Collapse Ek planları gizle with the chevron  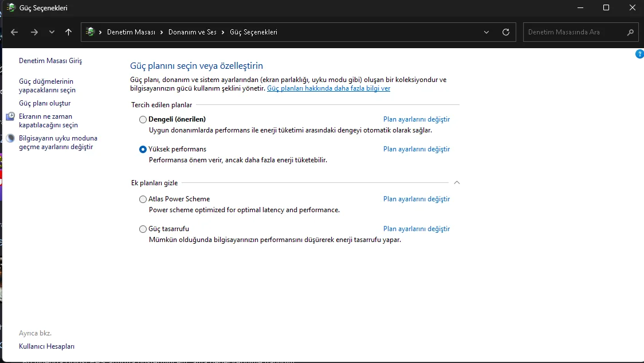[x=457, y=182]
